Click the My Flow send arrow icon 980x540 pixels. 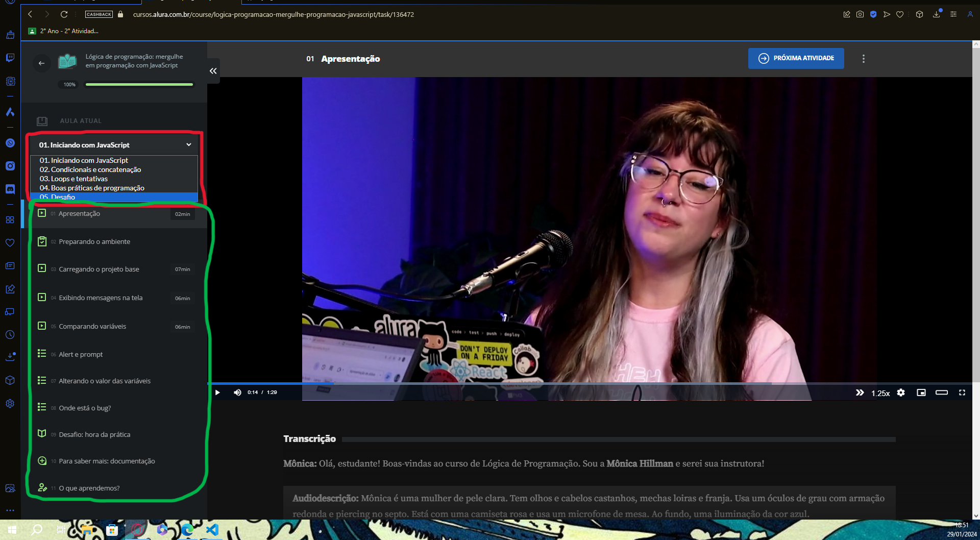click(887, 14)
